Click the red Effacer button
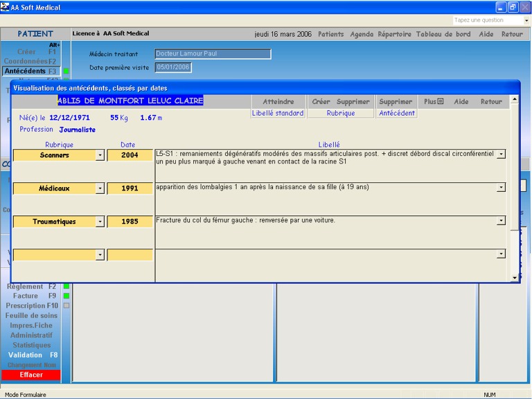 click(31, 375)
